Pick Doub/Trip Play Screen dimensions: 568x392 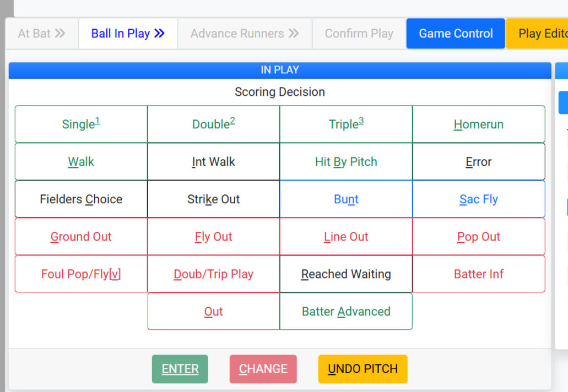214,274
